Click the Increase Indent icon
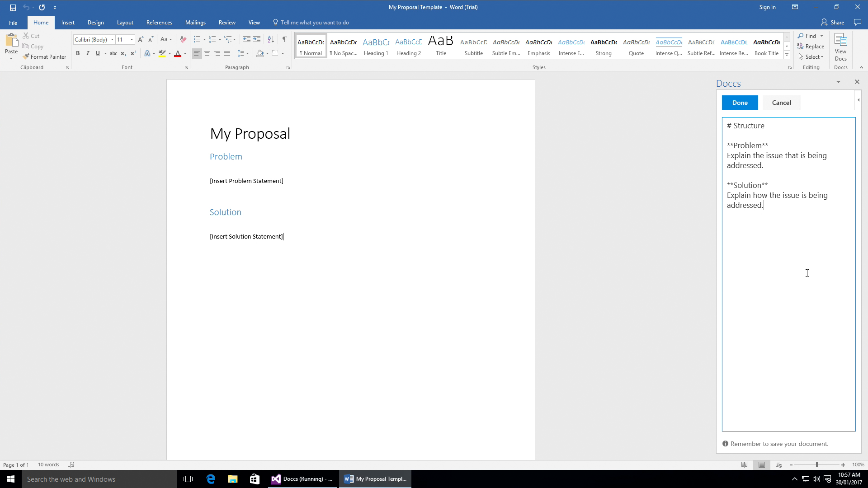The width and height of the screenshot is (868, 488). 257,39
